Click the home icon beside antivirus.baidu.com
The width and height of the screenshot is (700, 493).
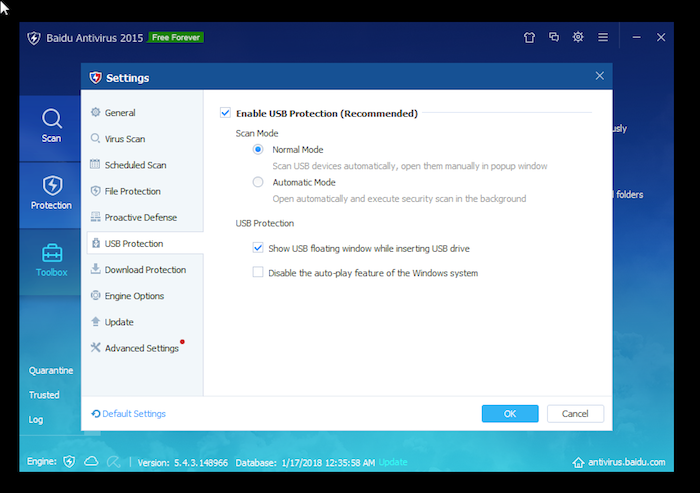(578, 462)
